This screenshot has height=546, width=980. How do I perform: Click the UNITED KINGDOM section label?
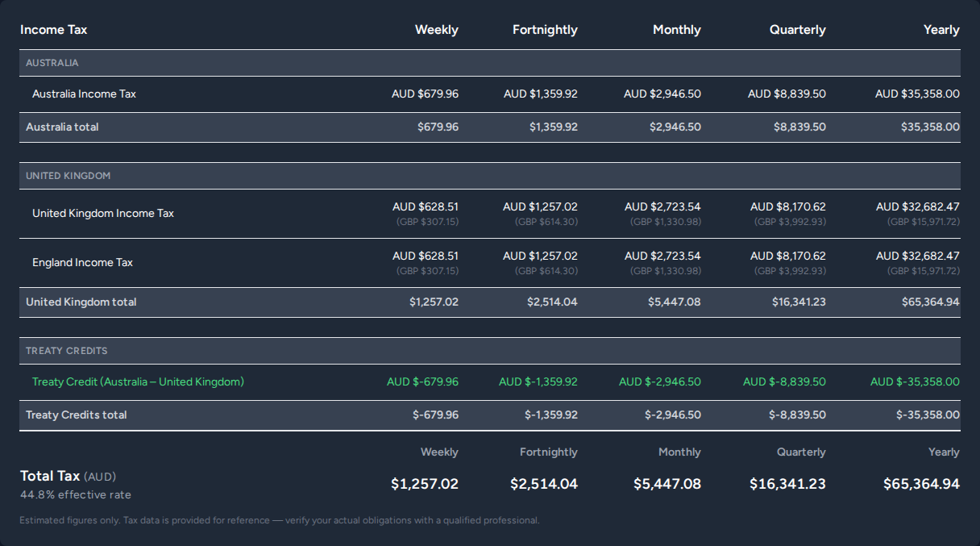coord(69,176)
